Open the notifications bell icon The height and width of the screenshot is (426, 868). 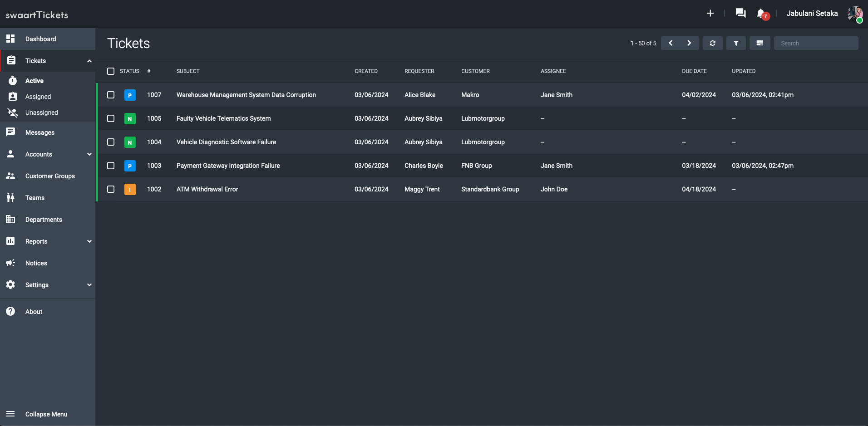761,14
